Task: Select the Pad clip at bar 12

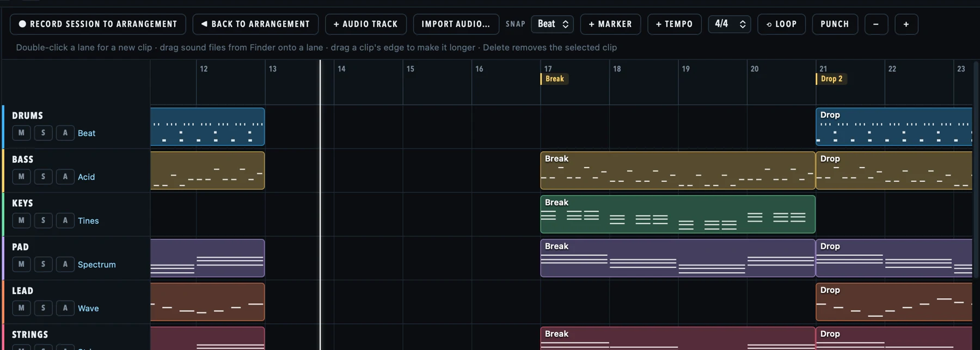Action: 207,258
